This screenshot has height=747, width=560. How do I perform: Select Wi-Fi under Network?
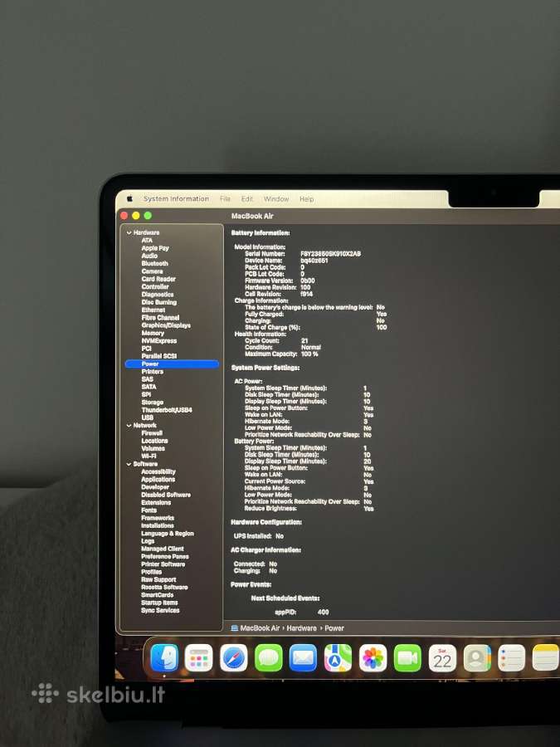pos(149,456)
